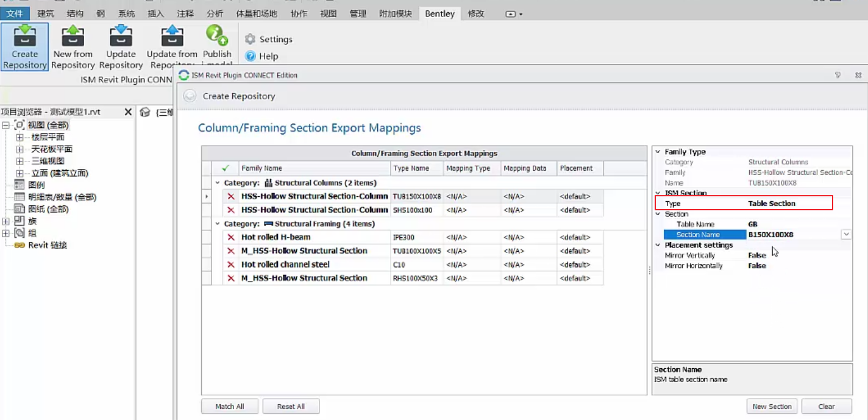This screenshot has height=420, width=868.
Task: Switch to the 附加模块 ribbon tab
Action: 395,13
